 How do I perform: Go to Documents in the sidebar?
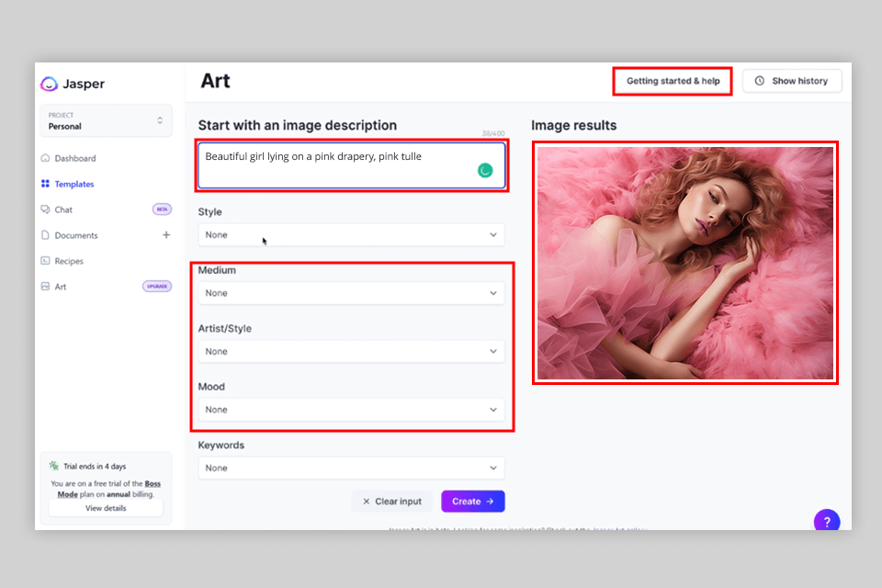coord(76,235)
